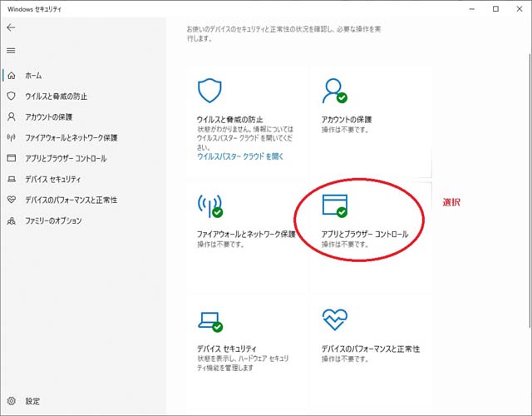Open the hamburger navigation menu
Screen dimensions: 532x416
pyautogui.click(x=11, y=51)
